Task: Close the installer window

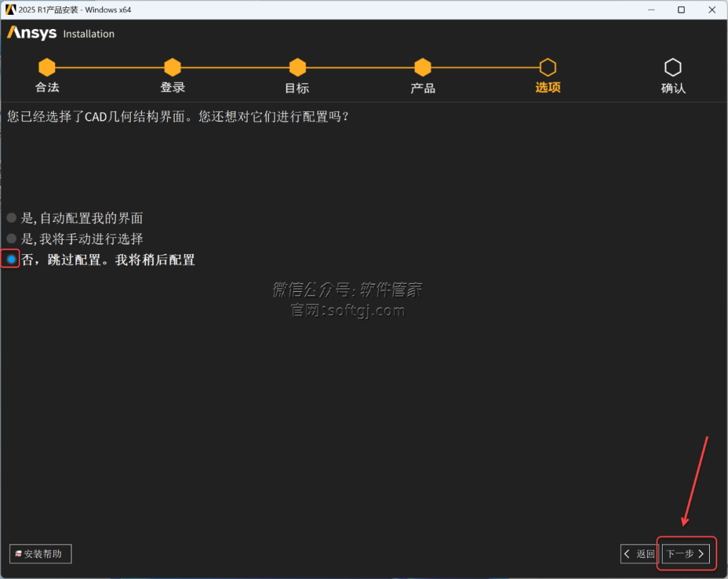Action: click(x=712, y=9)
